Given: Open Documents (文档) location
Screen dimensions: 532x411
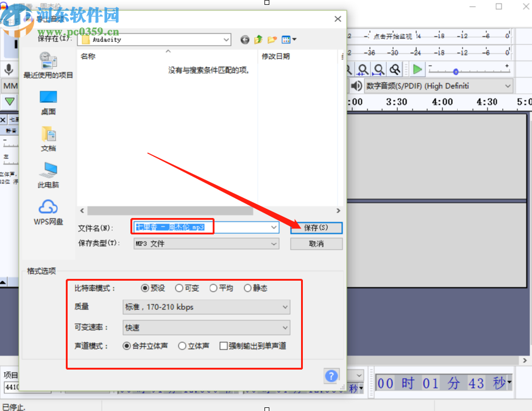Looking at the screenshot, I should point(48,139).
